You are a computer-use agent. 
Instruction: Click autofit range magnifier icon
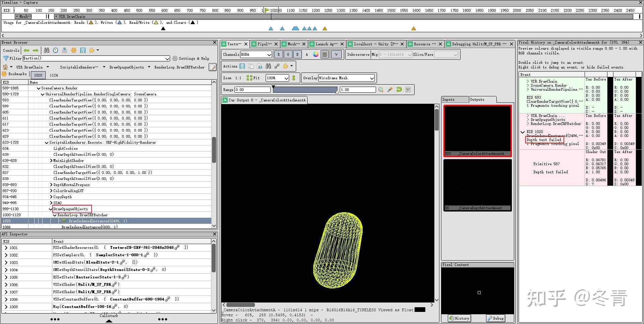[381, 90]
